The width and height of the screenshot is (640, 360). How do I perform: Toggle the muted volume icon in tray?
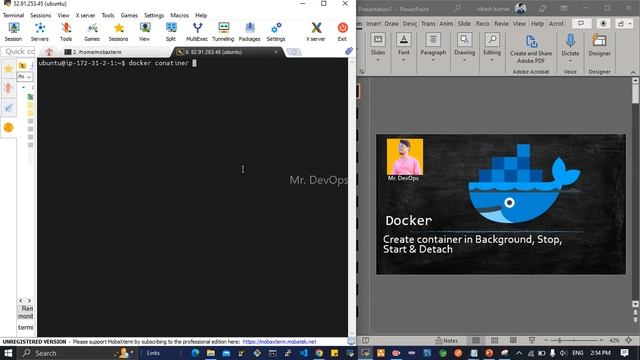click(563, 353)
